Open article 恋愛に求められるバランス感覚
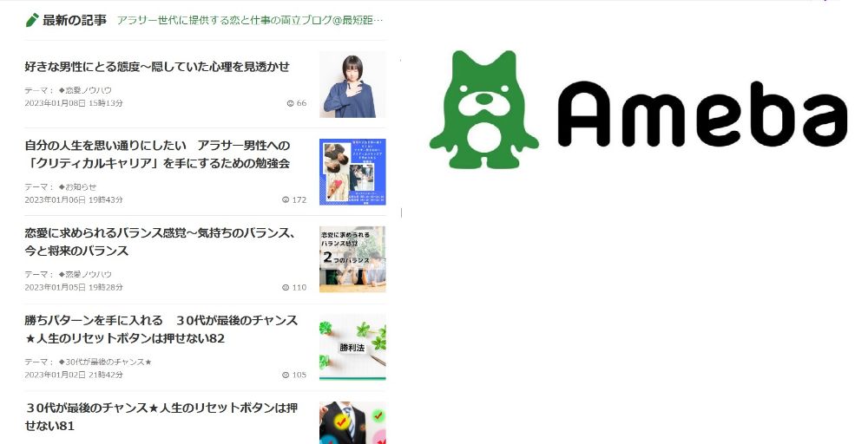Image resolution: width=868 pixels, height=444 pixels. 160,242
